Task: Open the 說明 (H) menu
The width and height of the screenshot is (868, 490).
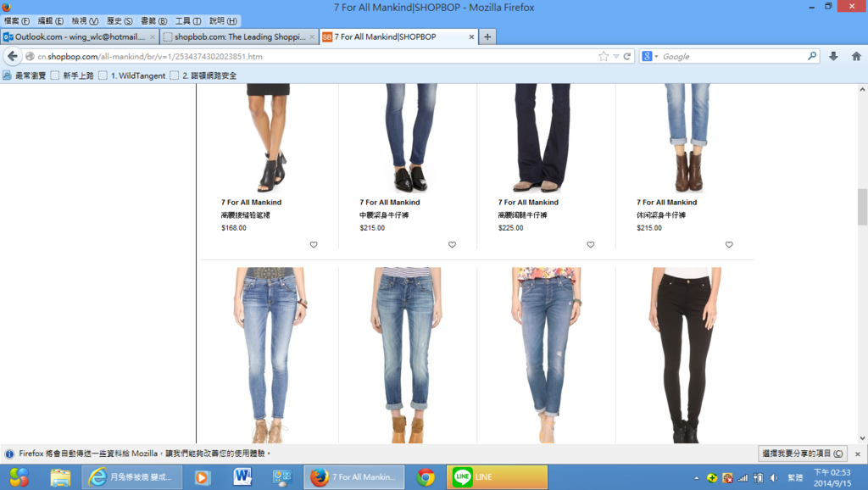Action: click(x=223, y=21)
